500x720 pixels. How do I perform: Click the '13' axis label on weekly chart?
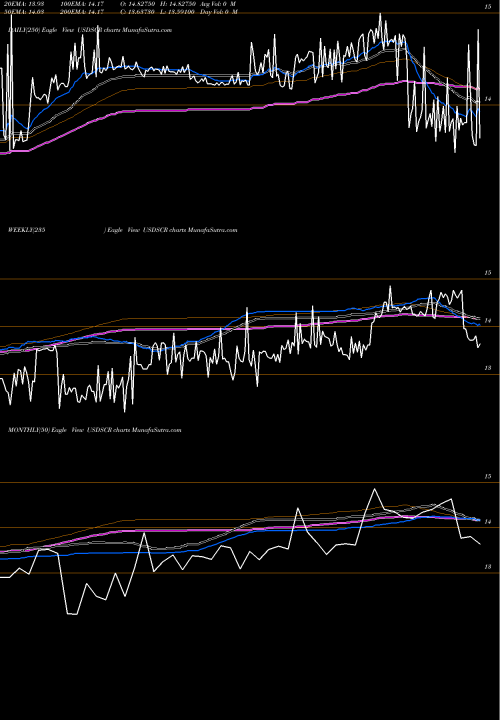point(488,368)
